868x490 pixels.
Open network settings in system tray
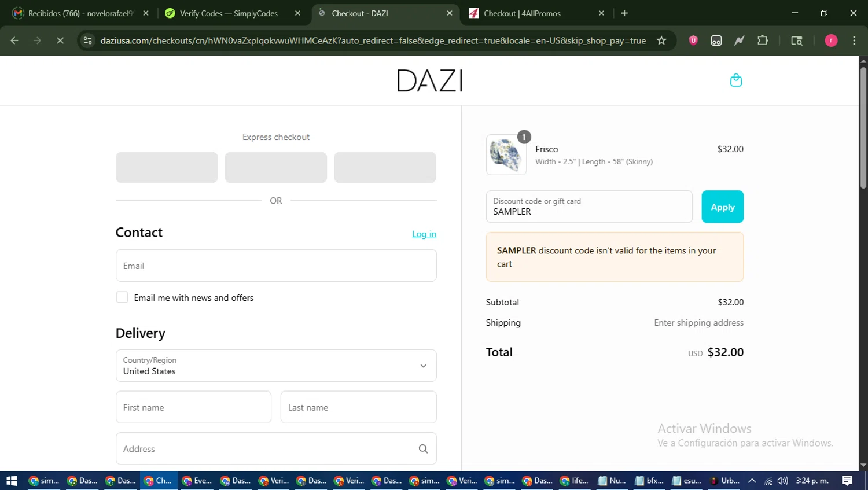768,481
